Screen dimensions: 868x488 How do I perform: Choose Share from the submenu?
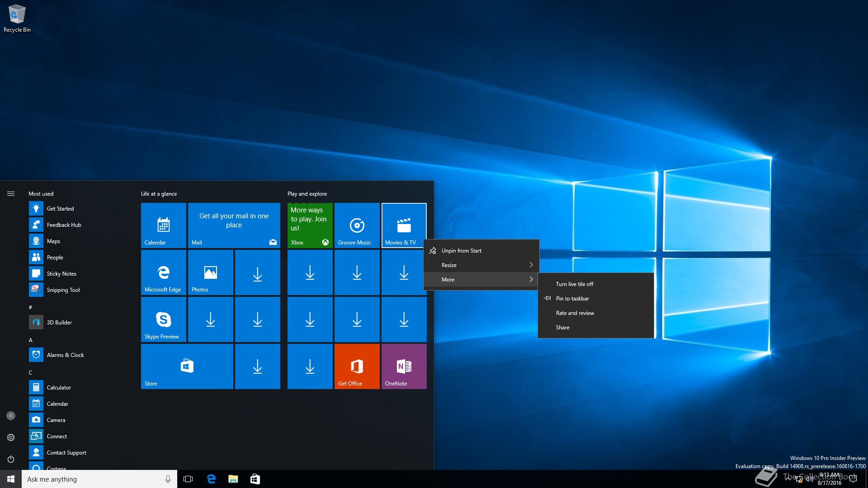pyautogui.click(x=596, y=328)
